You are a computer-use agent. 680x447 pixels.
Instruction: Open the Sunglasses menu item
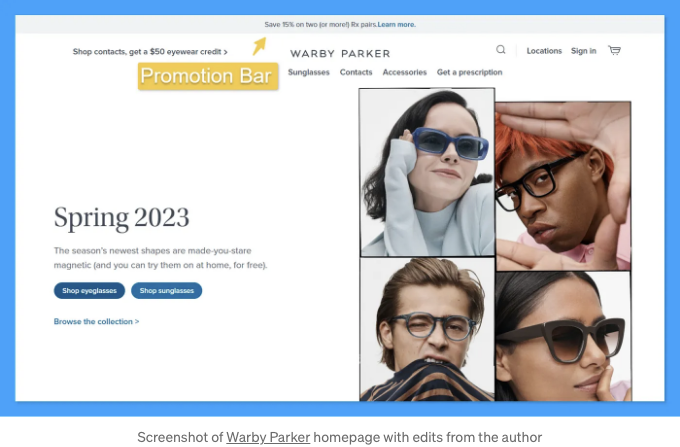coord(309,72)
